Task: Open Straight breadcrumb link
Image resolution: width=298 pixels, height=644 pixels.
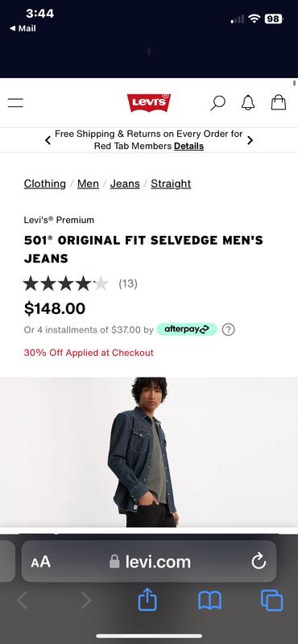Action: (x=171, y=184)
